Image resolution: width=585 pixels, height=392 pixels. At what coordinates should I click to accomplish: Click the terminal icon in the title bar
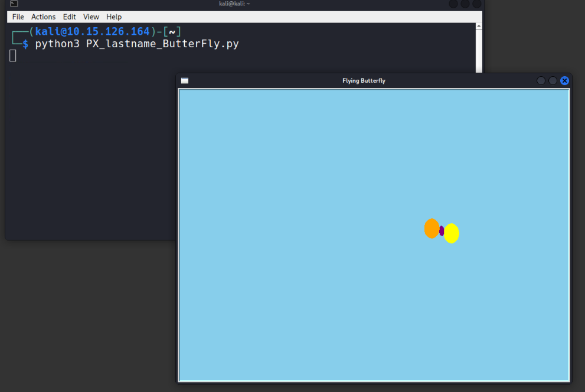pyautogui.click(x=14, y=4)
